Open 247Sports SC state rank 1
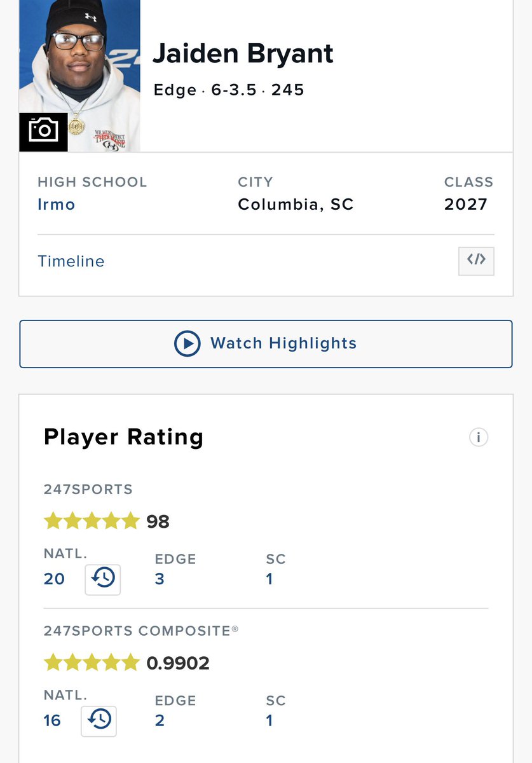 click(269, 579)
